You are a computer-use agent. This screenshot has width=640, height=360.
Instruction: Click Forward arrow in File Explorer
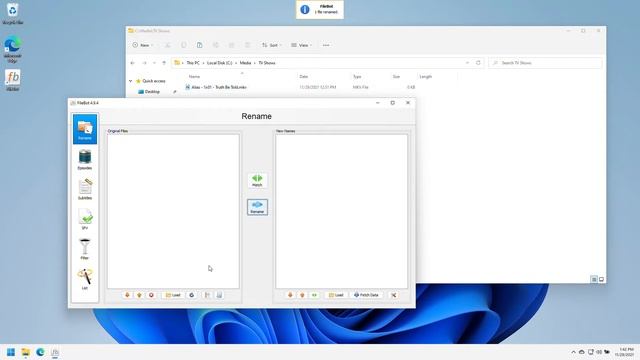pyautogui.click(x=144, y=63)
